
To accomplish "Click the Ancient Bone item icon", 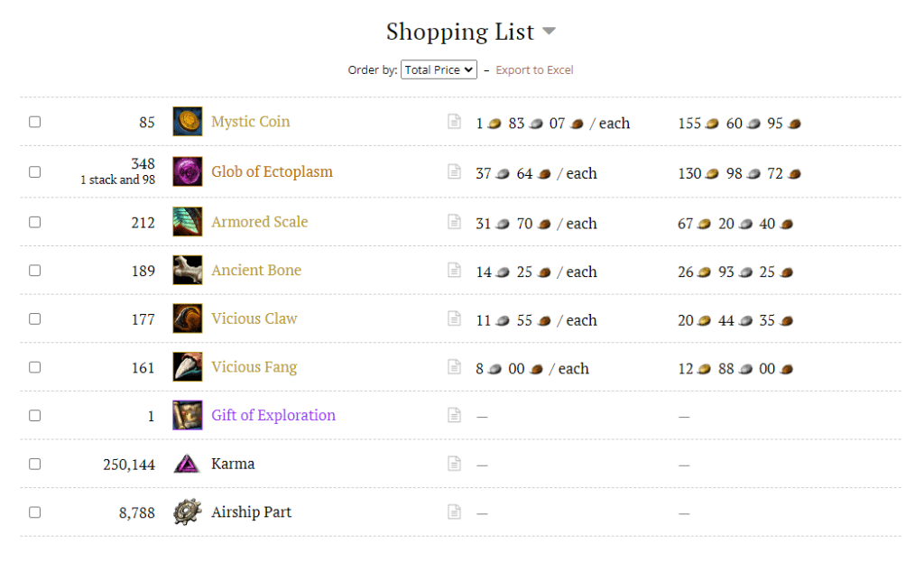I will (x=188, y=271).
